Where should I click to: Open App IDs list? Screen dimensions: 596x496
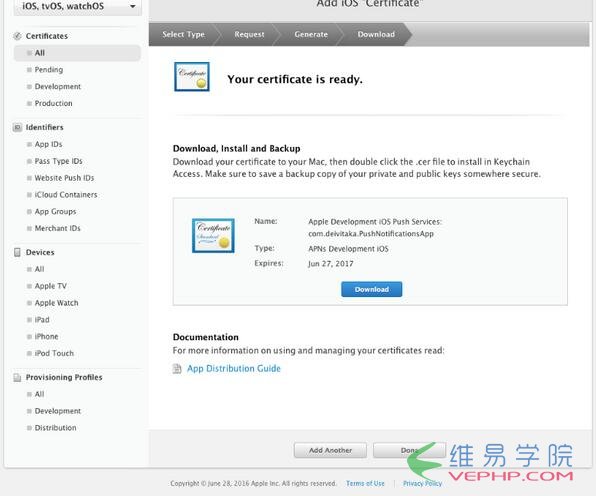(x=48, y=144)
